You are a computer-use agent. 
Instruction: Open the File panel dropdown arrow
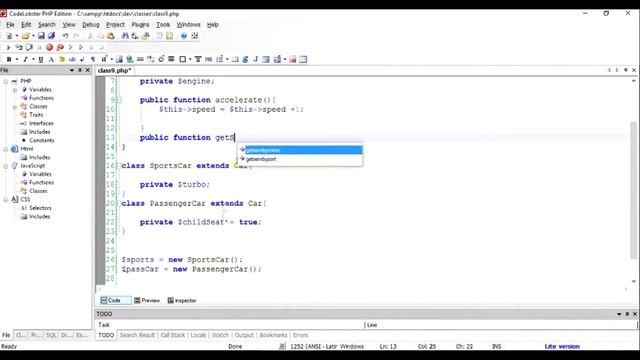pos(72,70)
